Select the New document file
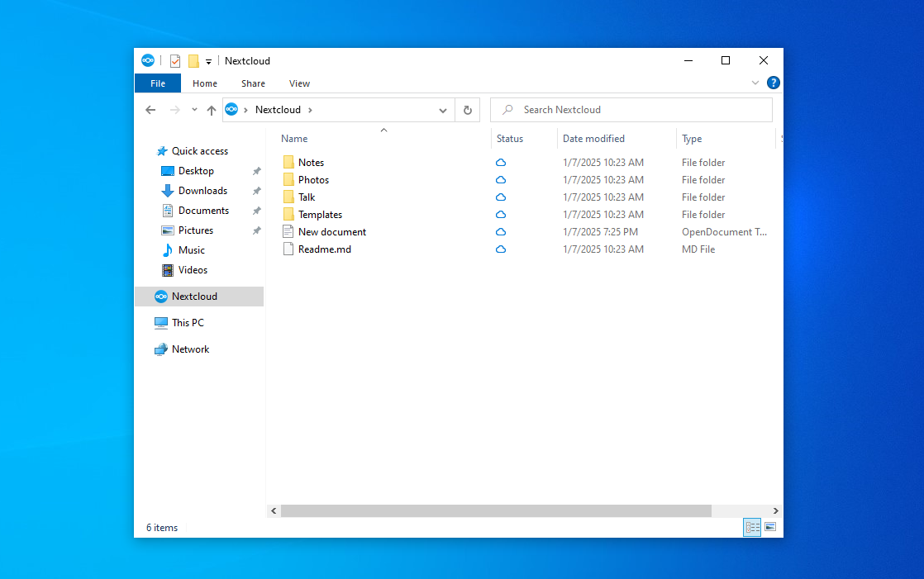This screenshot has width=924, height=579. (x=331, y=232)
